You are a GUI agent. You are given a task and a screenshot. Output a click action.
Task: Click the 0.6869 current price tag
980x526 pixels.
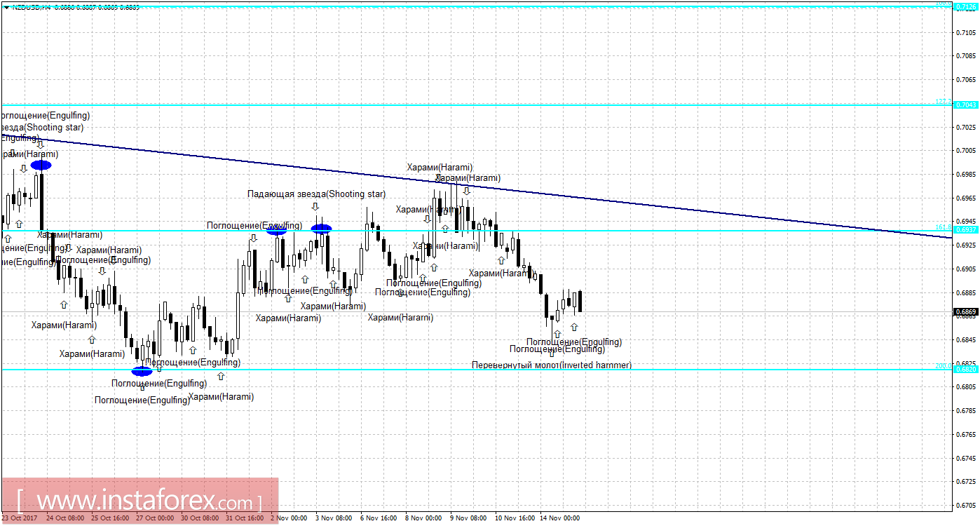(x=965, y=311)
